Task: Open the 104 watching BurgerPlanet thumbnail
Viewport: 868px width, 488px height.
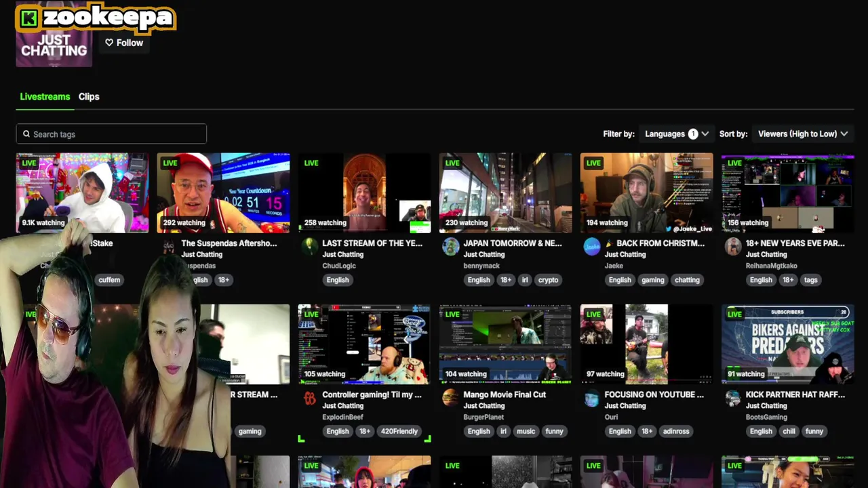Action: (x=505, y=344)
